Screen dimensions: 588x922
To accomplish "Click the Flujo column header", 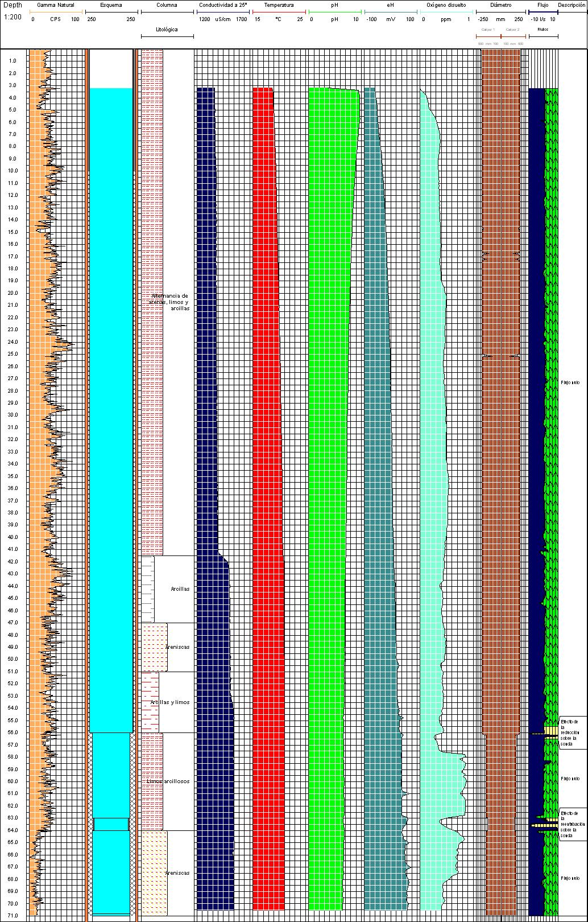I will [x=543, y=5].
